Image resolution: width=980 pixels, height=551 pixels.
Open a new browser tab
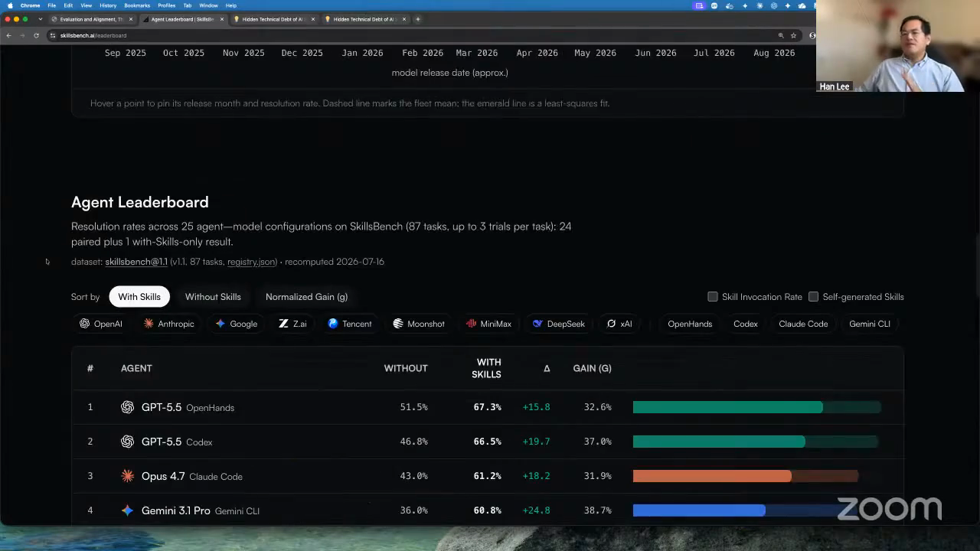pyautogui.click(x=418, y=19)
